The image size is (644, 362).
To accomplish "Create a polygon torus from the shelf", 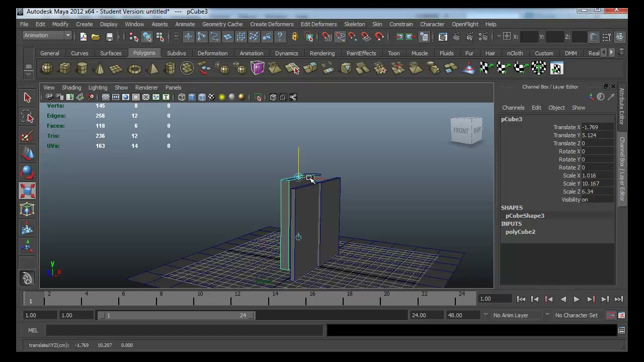I will pyautogui.click(x=134, y=68).
